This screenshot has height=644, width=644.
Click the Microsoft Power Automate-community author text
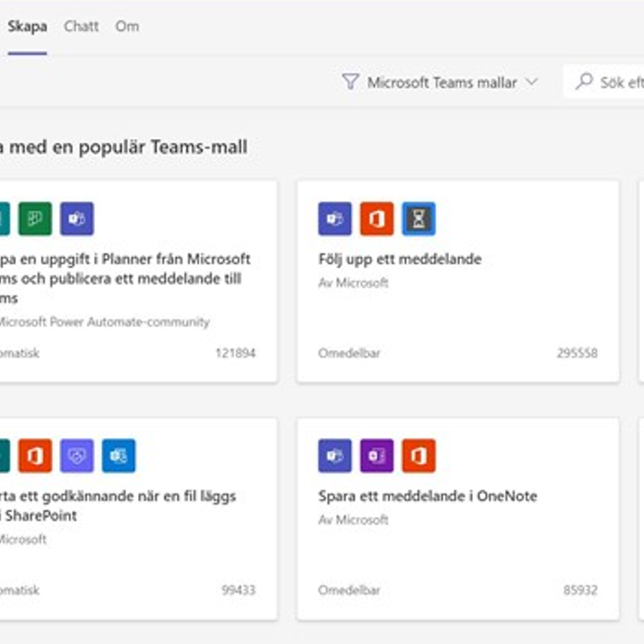(104, 321)
